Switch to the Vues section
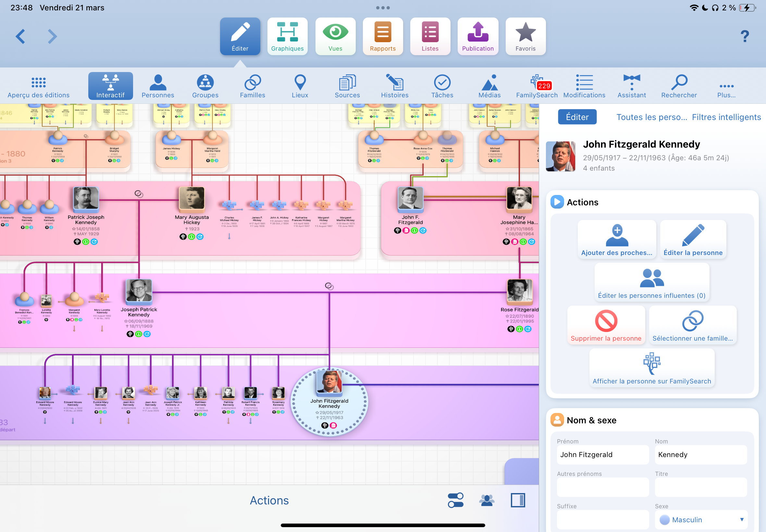 (x=336, y=36)
